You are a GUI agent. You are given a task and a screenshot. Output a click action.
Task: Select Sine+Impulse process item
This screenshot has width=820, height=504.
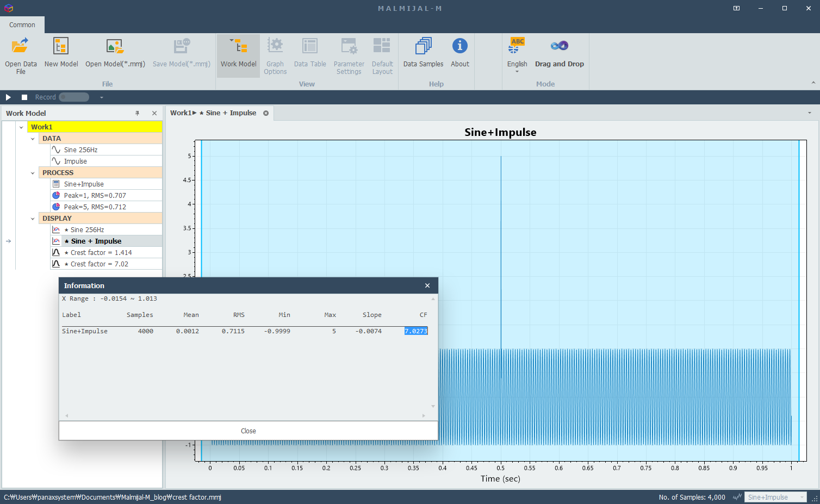106,184
